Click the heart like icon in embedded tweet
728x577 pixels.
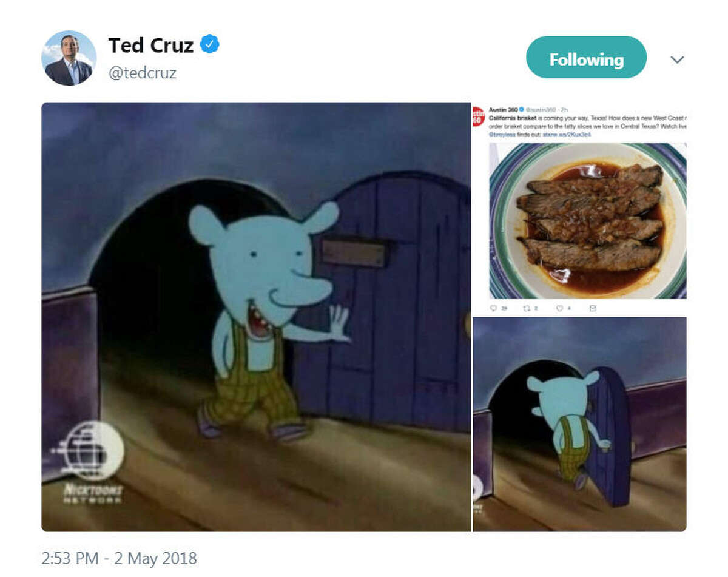(560, 308)
